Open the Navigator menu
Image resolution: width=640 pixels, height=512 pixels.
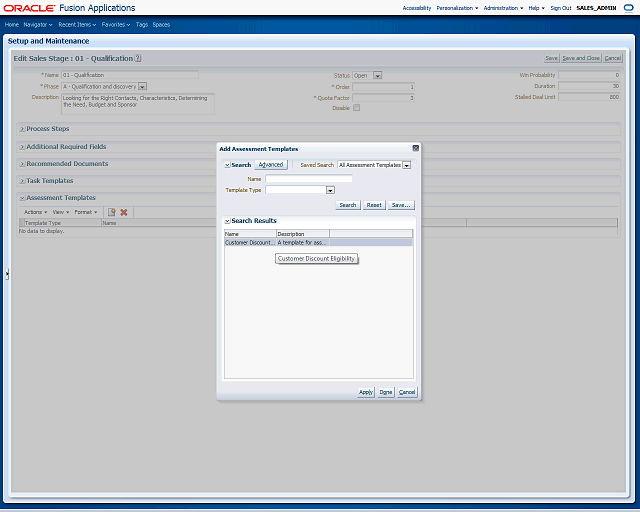pos(38,25)
